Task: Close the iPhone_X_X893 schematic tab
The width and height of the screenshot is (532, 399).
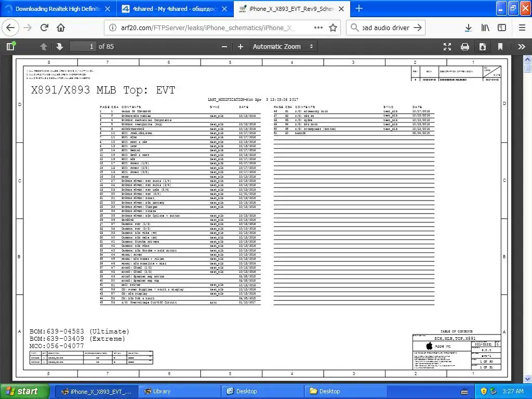Action: (341, 9)
